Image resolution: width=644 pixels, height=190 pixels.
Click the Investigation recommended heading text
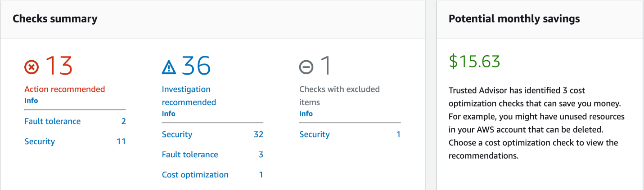click(189, 96)
